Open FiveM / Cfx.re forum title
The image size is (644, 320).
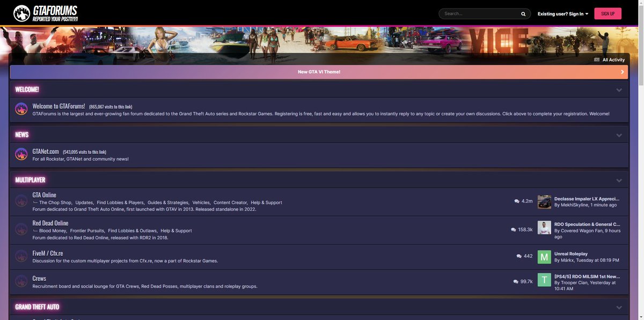pyautogui.click(x=48, y=253)
